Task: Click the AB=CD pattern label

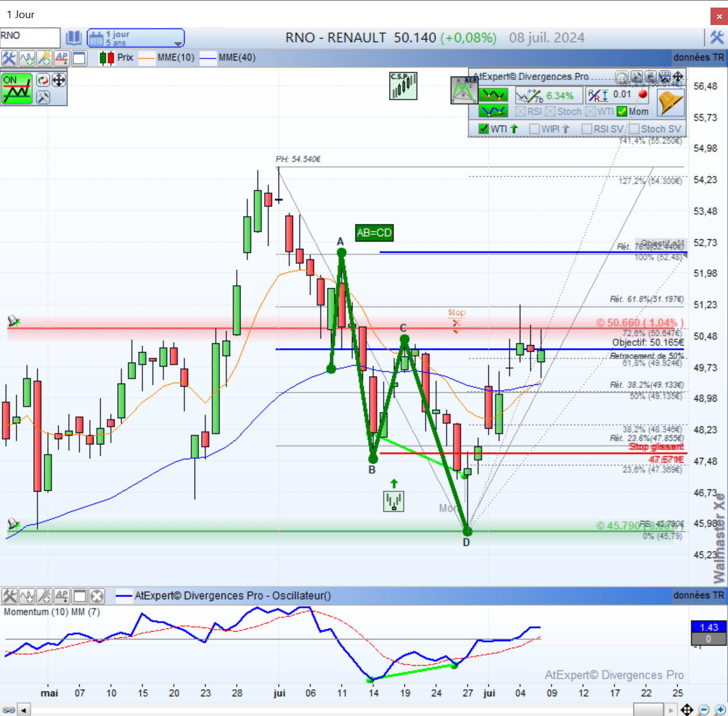Action: [374, 233]
